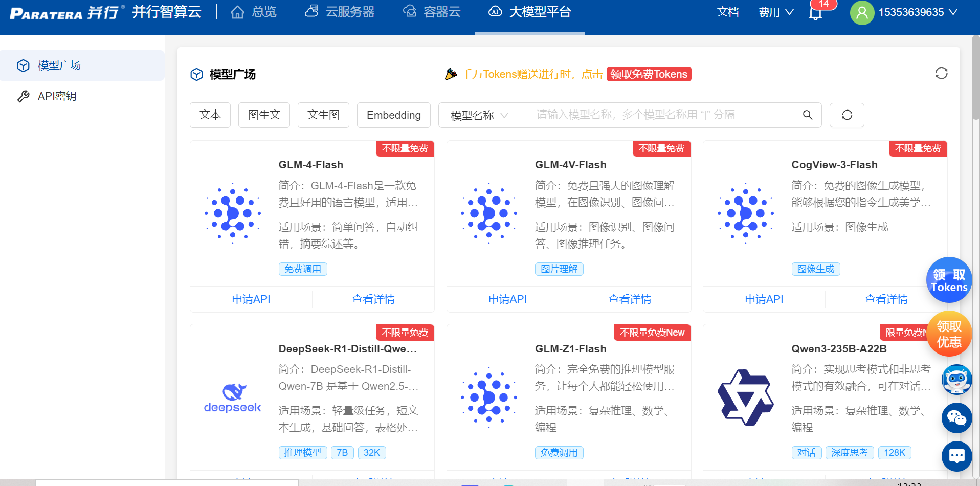Click the GLM-4V-Flash model logo
Image resolution: width=980 pixels, height=486 pixels.
489,213
